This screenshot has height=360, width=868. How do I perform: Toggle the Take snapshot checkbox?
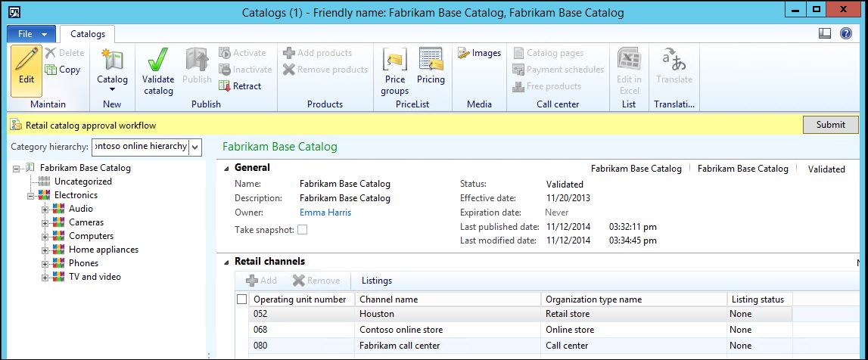click(x=303, y=230)
